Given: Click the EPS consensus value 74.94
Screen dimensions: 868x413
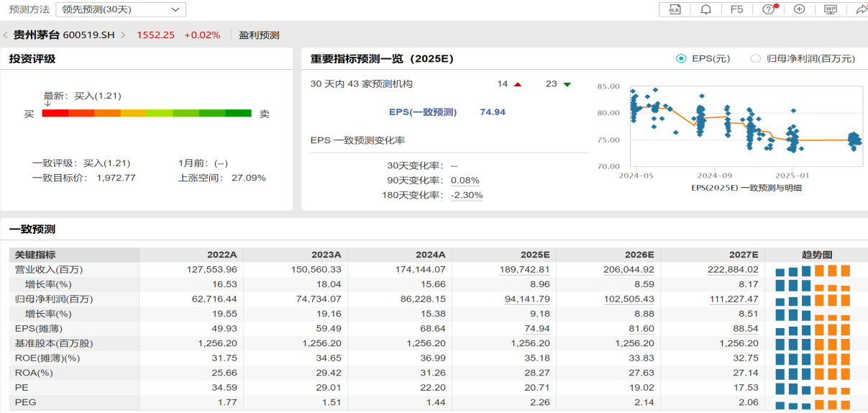Looking at the screenshot, I should tap(493, 112).
